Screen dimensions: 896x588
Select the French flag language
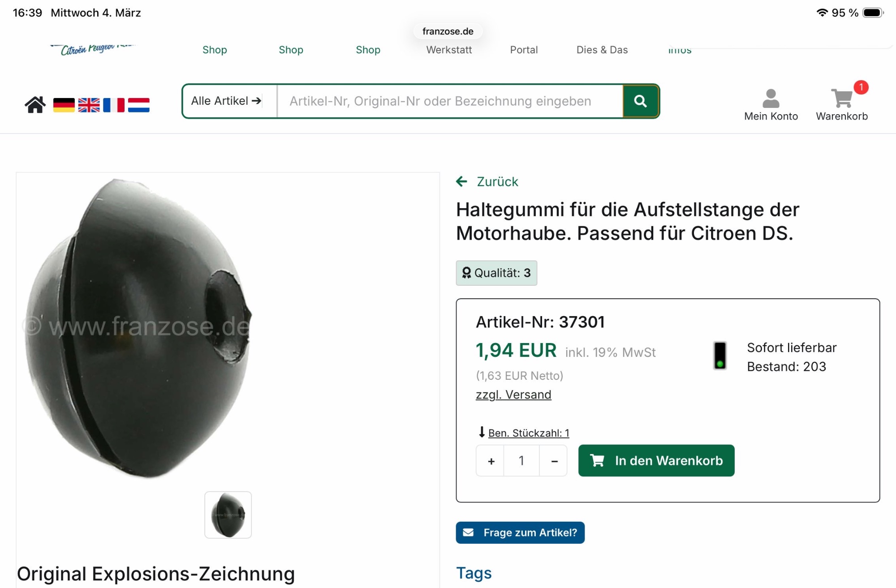[114, 105]
